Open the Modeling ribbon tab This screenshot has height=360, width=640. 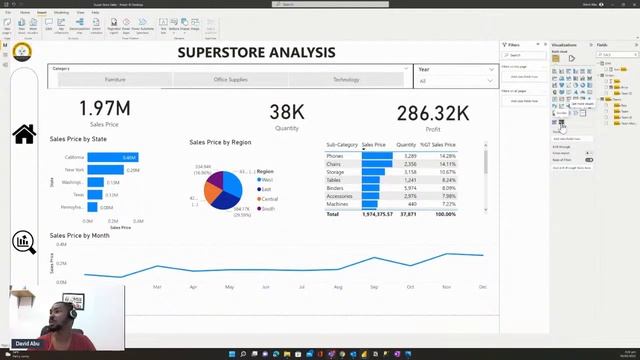pyautogui.click(x=61, y=13)
